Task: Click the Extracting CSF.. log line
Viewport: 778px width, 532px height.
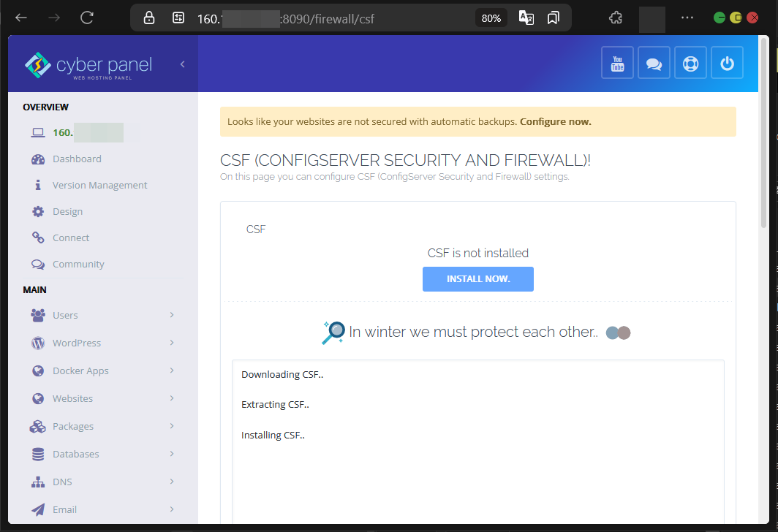Action: click(275, 405)
